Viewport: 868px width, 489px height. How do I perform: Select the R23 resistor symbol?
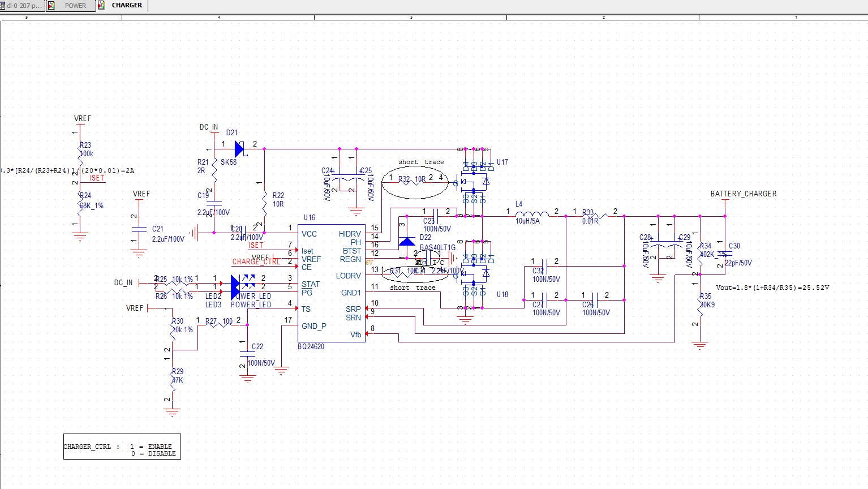pyautogui.click(x=80, y=155)
